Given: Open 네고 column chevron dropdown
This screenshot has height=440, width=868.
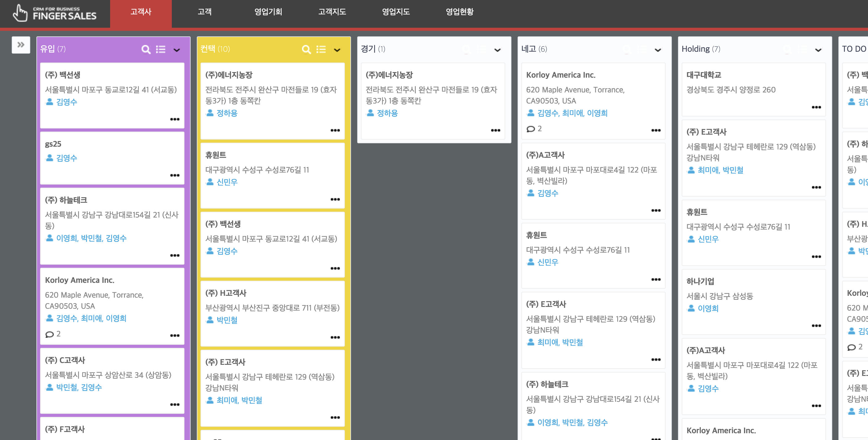Looking at the screenshot, I should point(658,50).
